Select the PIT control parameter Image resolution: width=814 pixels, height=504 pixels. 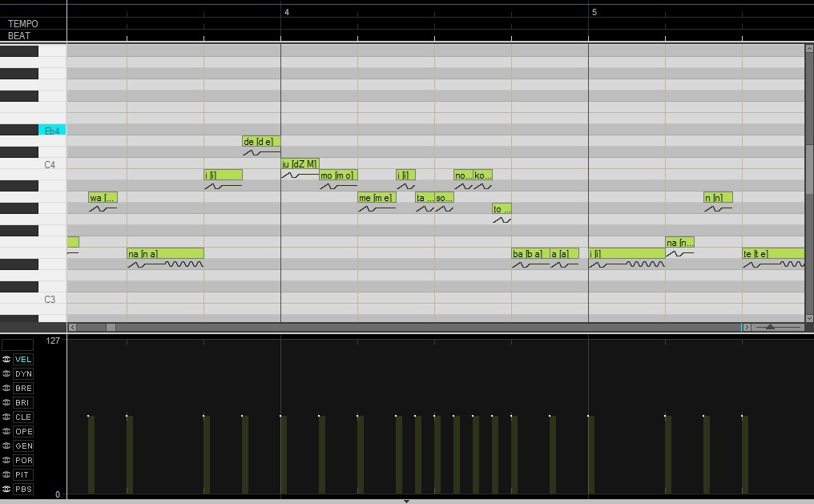click(x=23, y=474)
